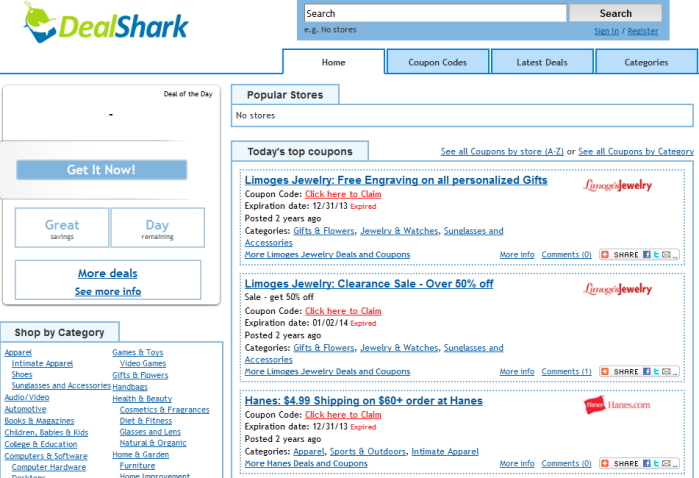Open the Register link
The height and width of the screenshot is (478, 699).
[643, 31]
